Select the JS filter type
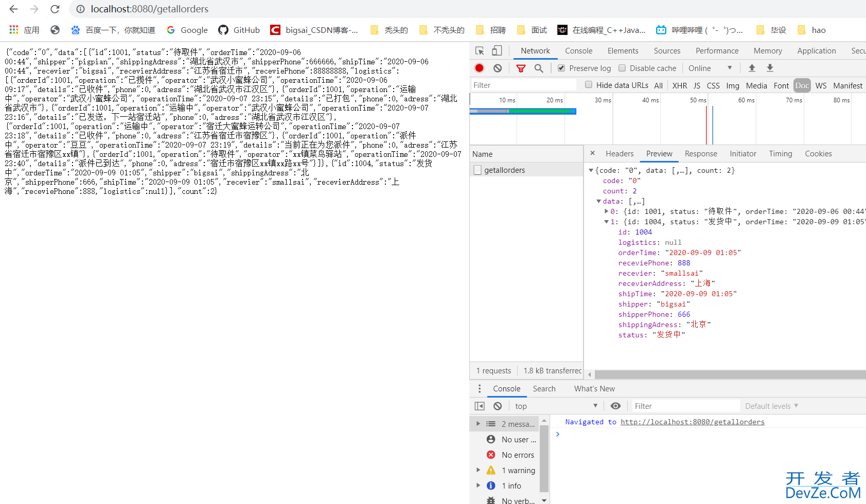This screenshot has width=866, height=504. pyautogui.click(x=697, y=85)
